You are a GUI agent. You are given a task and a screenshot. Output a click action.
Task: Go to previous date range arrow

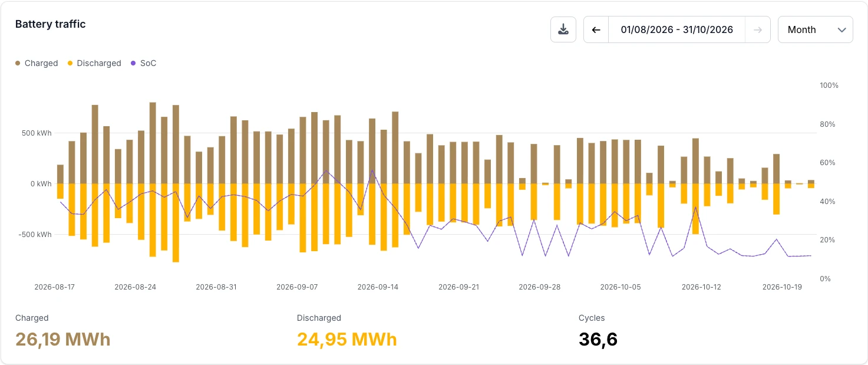tap(596, 29)
